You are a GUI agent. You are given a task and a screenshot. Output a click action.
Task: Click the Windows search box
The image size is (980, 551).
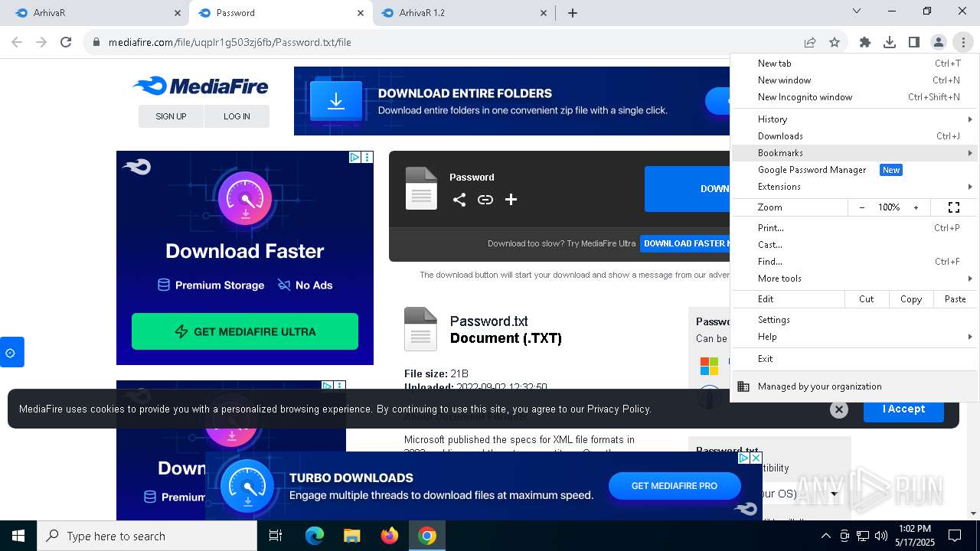click(147, 536)
